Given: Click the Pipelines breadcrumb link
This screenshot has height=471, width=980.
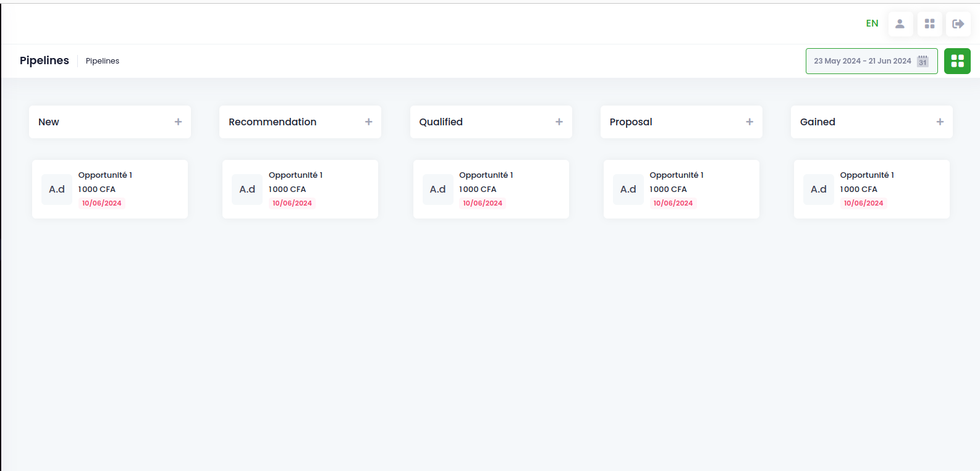Looking at the screenshot, I should [103, 61].
